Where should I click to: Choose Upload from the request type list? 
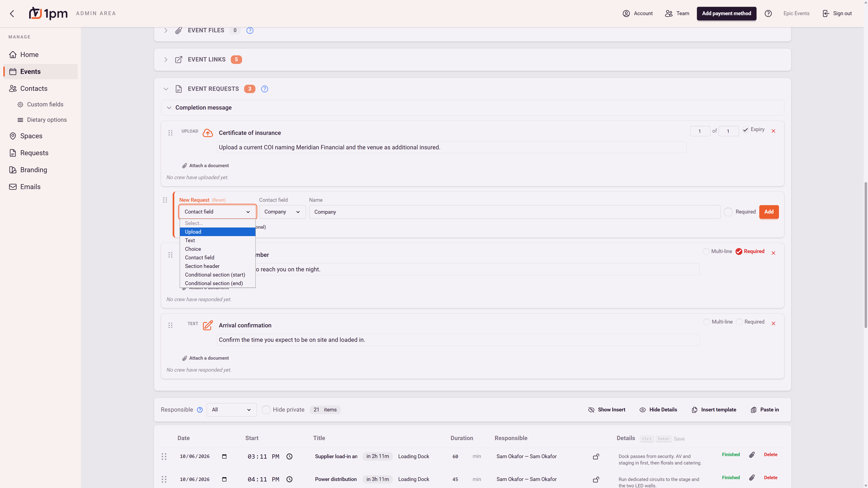(x=217, y=232)
